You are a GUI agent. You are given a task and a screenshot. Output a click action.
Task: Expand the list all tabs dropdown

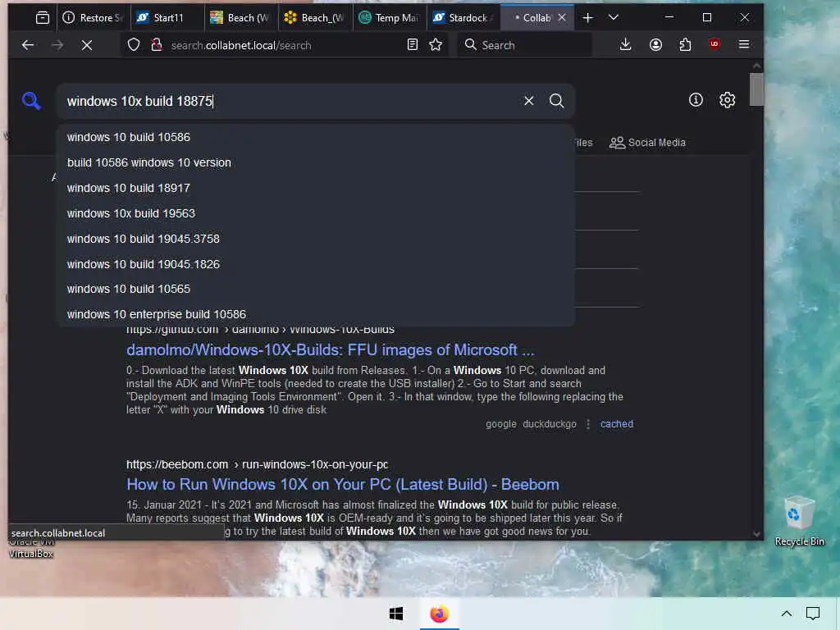pos(614,18)
